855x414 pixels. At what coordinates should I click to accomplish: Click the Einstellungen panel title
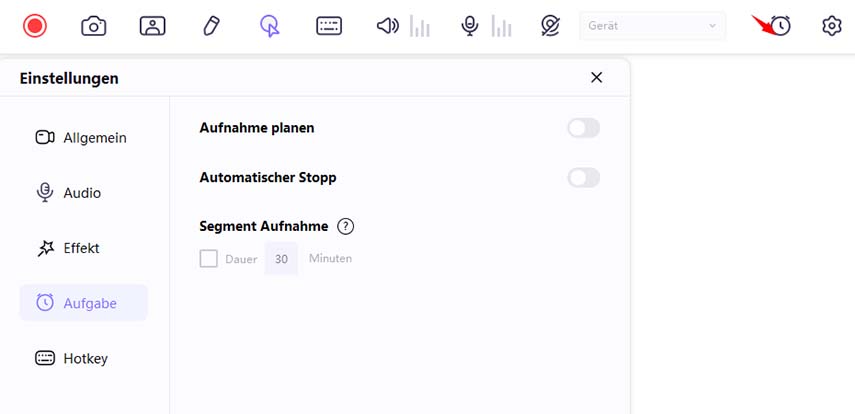69,79
